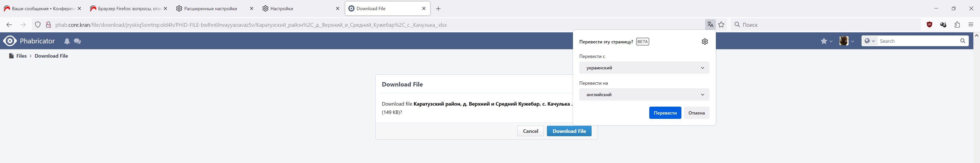This screenshot has width=980, height=163.
Task: Open Phabricator messages chat icon
Action: [77, 41]
